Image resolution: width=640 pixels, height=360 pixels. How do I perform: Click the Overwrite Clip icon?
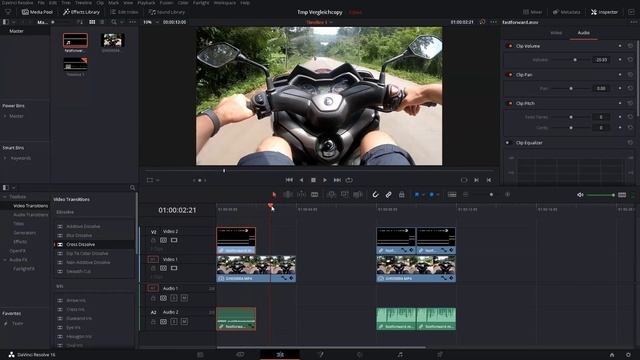tap(345, 195)
